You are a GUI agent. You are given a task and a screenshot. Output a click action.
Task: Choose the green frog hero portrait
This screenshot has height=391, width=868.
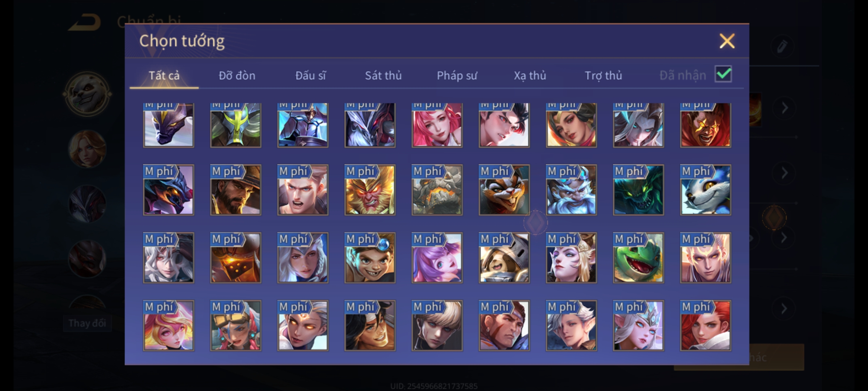pyautogui.click(x=638, y=258)
